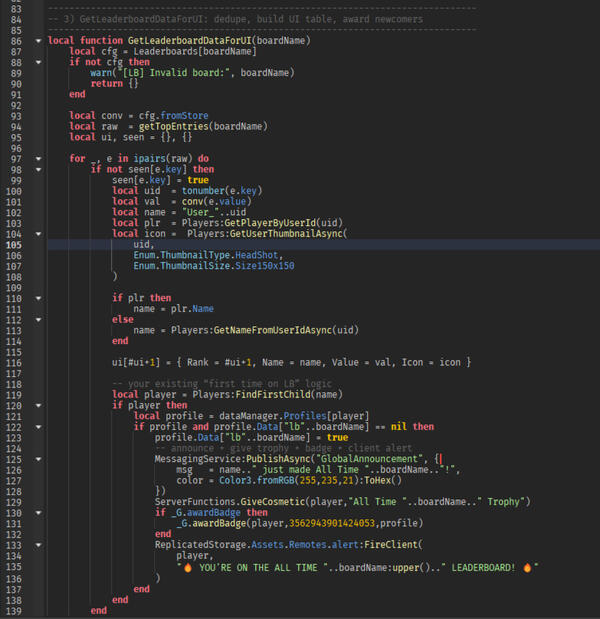Click 'FindFirstChild(name)' on line 119
Screen dimensions: 600x619
[289, 394]
